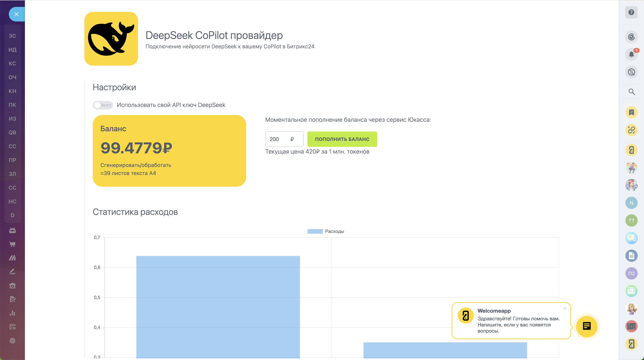Click the warehouse icon in left sidebar
Viewport: 644px width, 360px height.
tap(12, 285)
